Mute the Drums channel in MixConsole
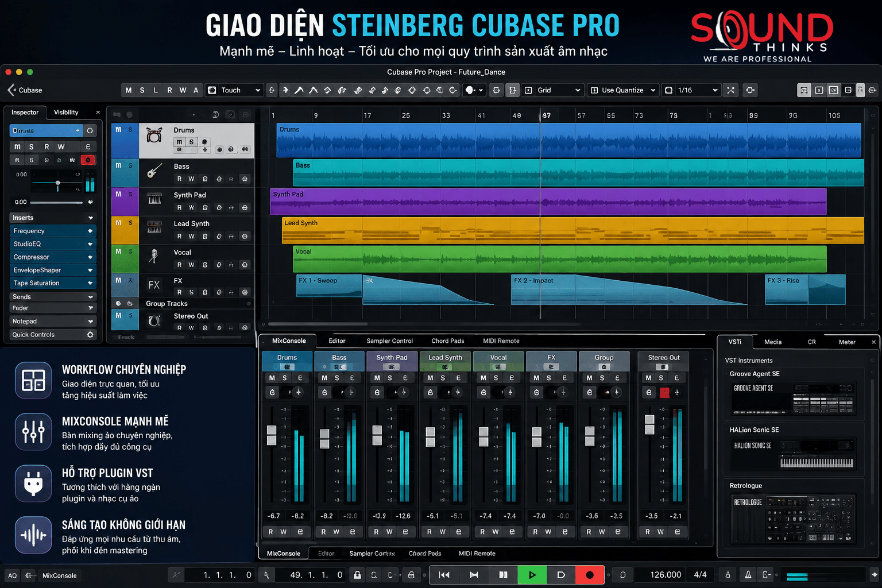 [x=272, y=378]
